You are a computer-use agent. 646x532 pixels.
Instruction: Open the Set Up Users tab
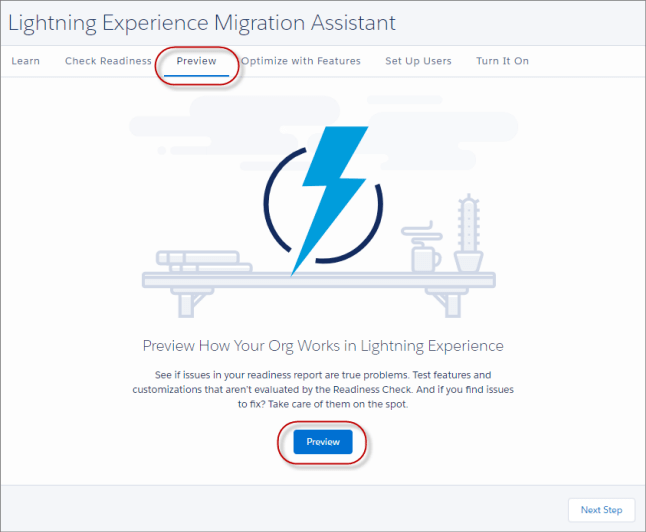tap(418, 61)
